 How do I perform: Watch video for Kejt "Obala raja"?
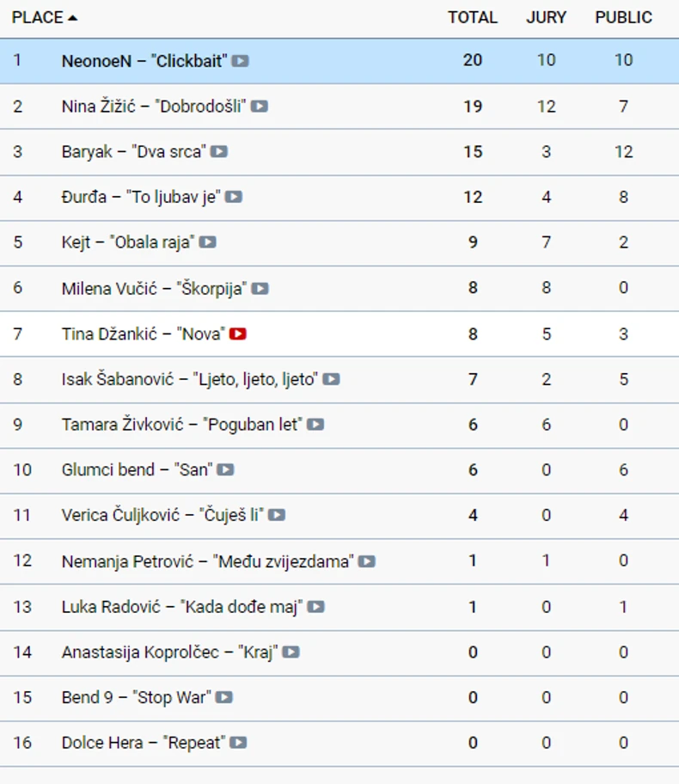tap(208, 242)
